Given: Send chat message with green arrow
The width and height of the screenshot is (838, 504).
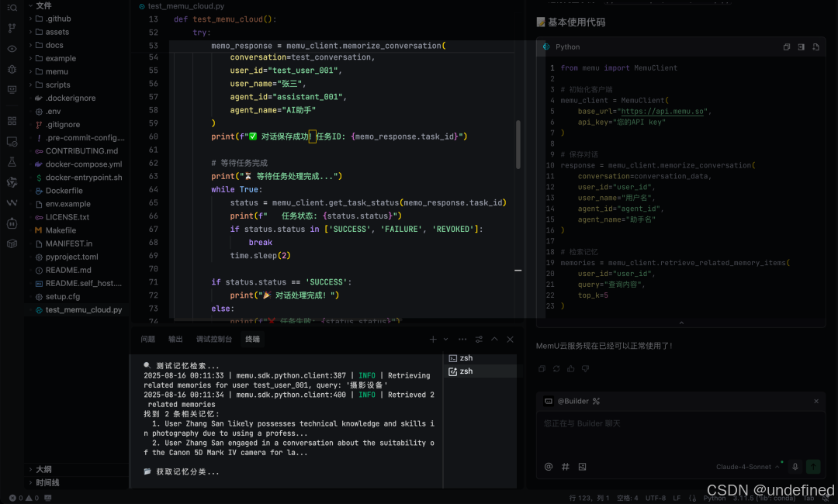Looking at the screenshot, I should 813,467.
